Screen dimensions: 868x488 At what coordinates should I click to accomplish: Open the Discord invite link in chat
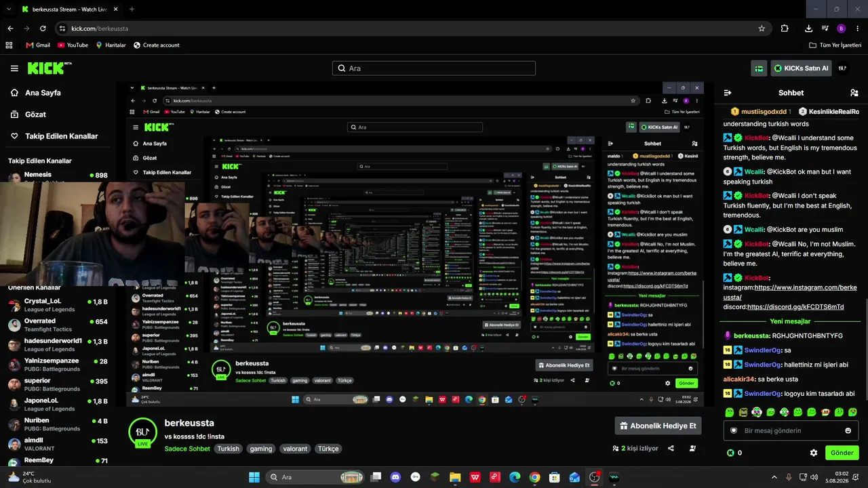click(795, 307)
